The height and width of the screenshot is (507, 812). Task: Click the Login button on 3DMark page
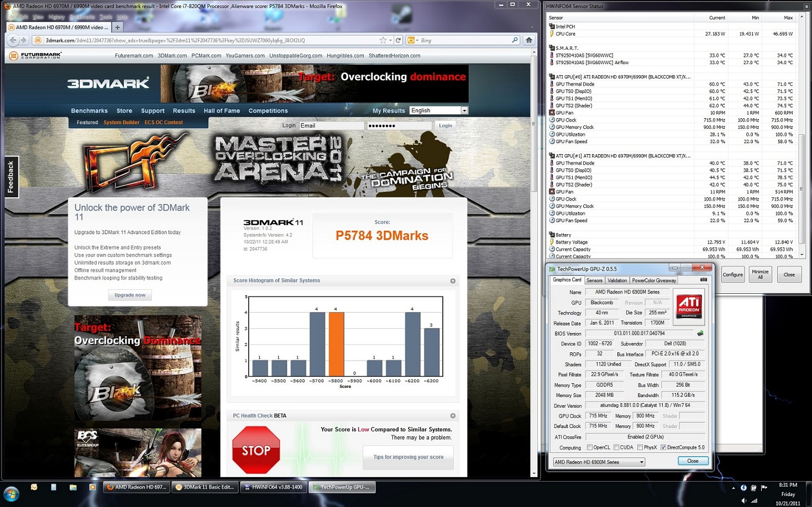point(446,125)
